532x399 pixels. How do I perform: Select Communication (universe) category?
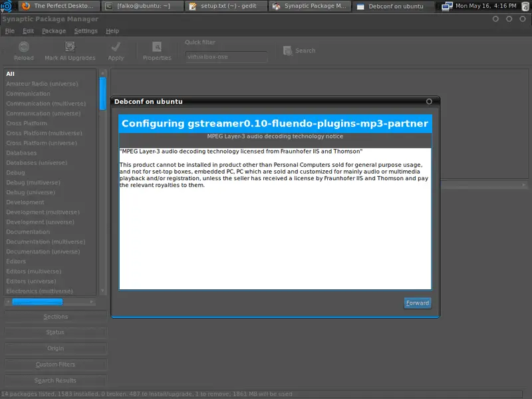(51, 113)
